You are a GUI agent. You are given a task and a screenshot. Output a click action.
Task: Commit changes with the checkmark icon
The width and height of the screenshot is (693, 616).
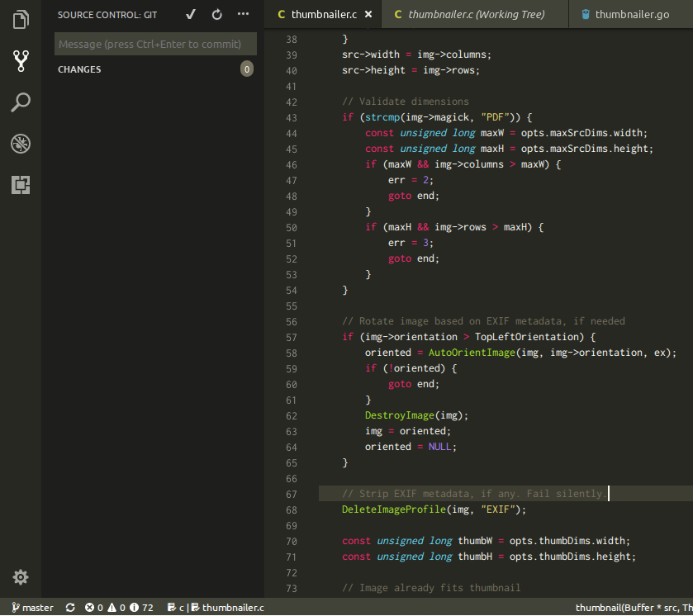[191, 15]
